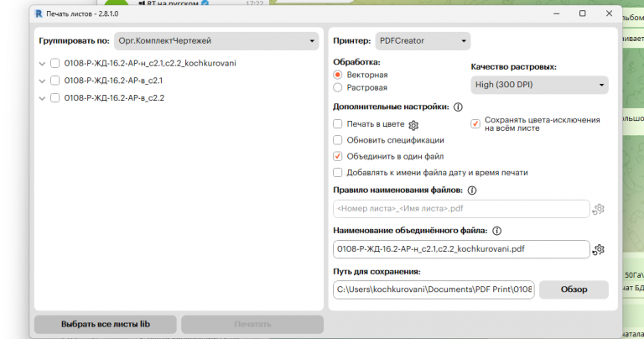Expand the 0108-Р-ЖД-16.2-АР-в_с2.2 group
Screen dimensions: 644x339
coord(42,98)
